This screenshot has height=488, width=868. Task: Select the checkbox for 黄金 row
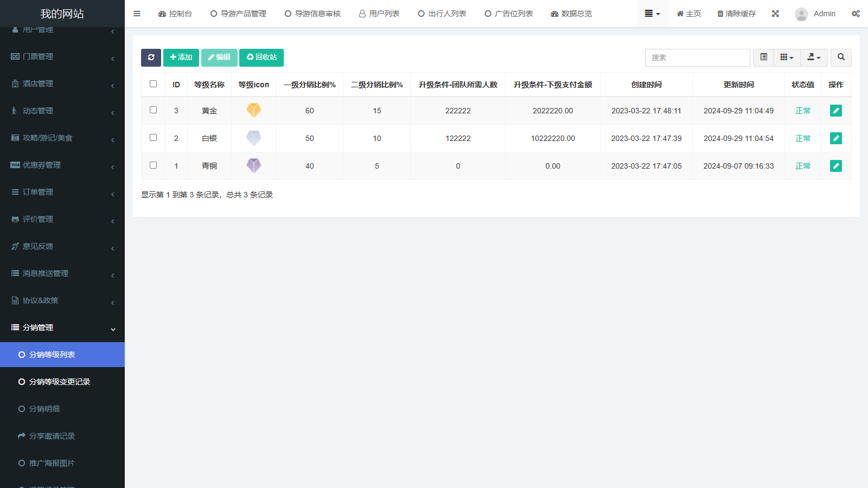coord(153,110)
